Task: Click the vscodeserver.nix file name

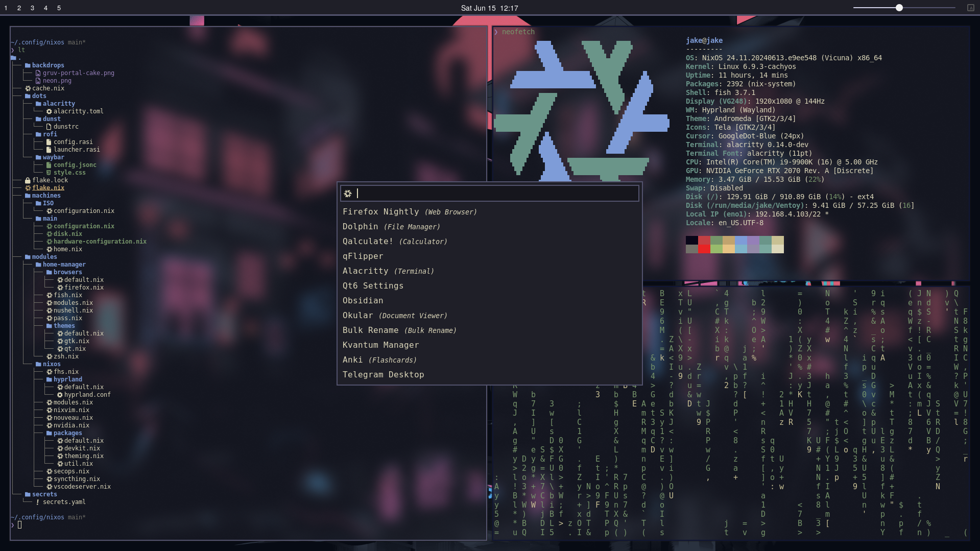Action: pyautogui.click(x=82, y=487)
